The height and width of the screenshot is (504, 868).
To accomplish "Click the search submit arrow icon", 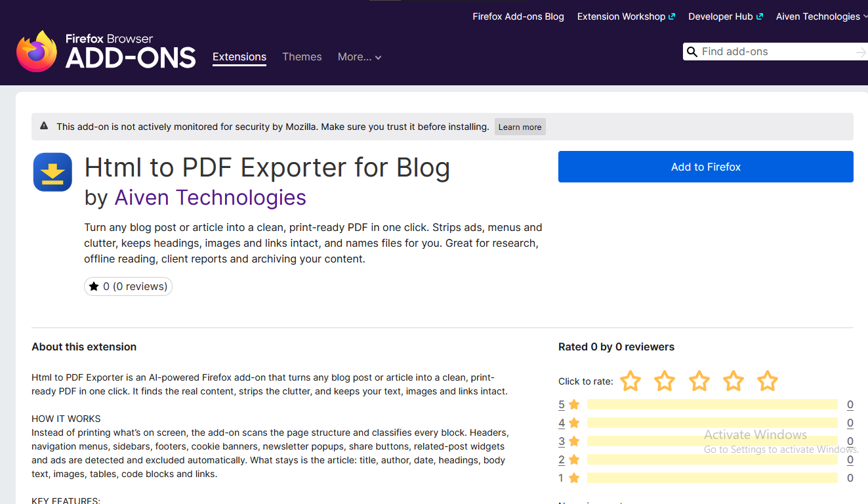I will tap(861, 52).
